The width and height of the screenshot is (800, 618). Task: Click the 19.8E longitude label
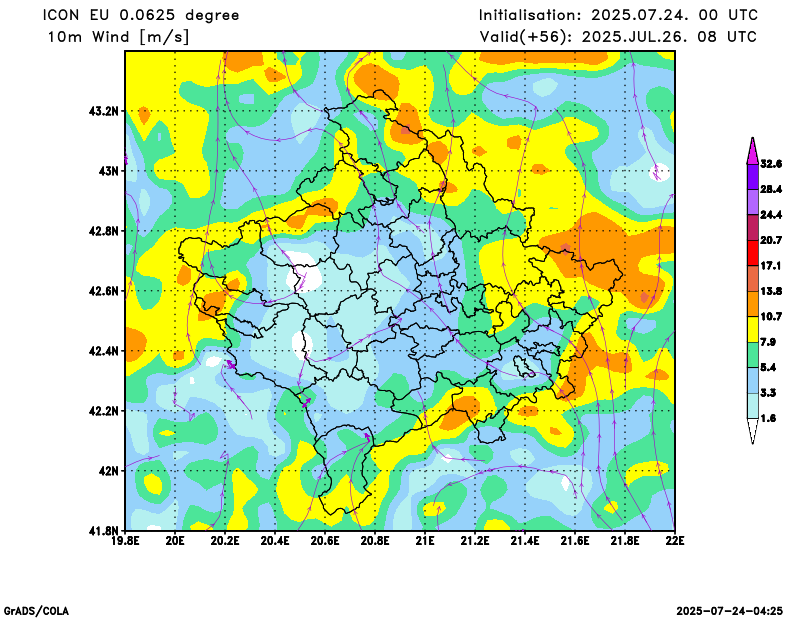(126, 540)
